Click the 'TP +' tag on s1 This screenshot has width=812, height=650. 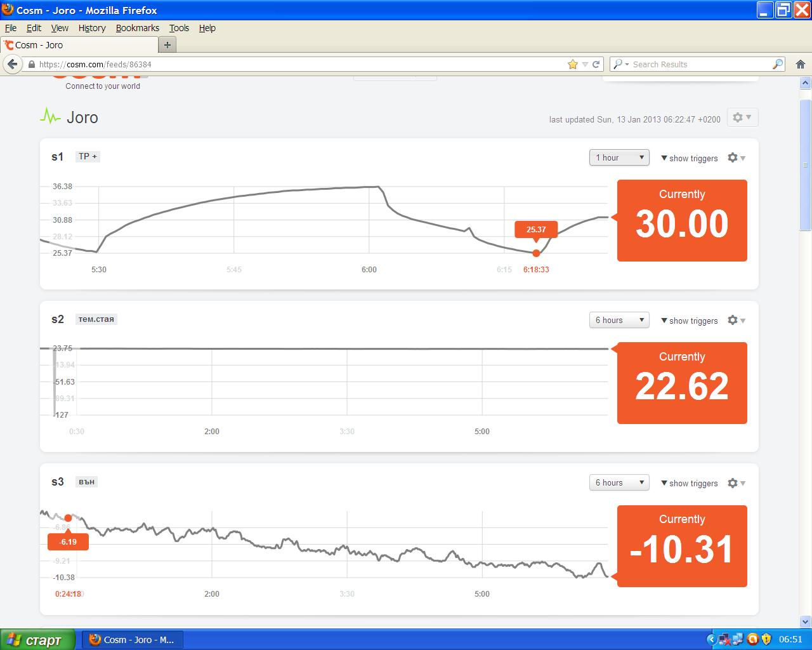pos(88,156)
